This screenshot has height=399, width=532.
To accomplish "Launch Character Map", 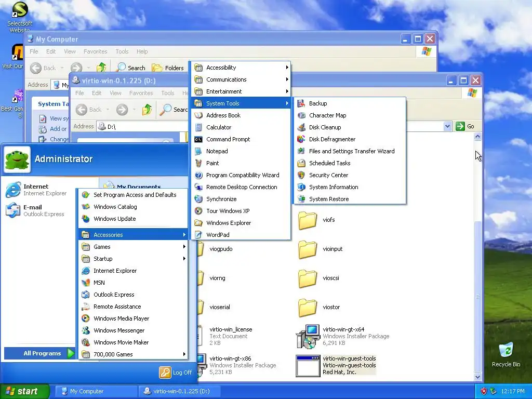I will coord(350,115).
